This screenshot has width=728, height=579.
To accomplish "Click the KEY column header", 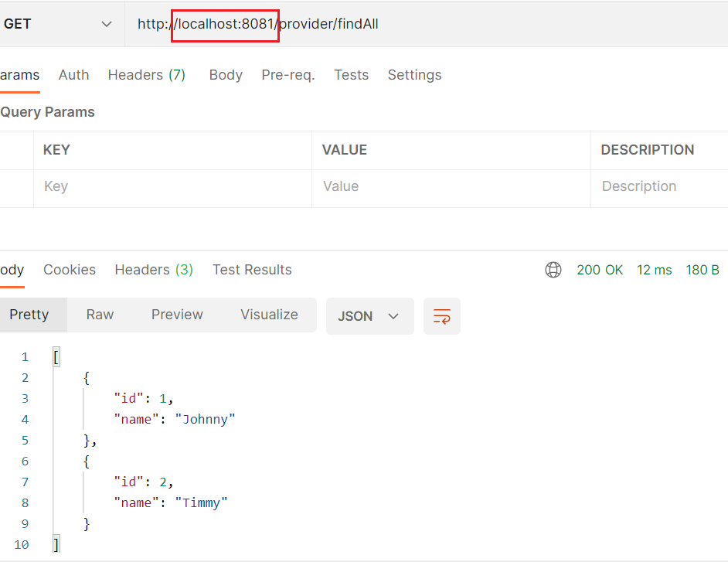I will [x=56, y=150].
